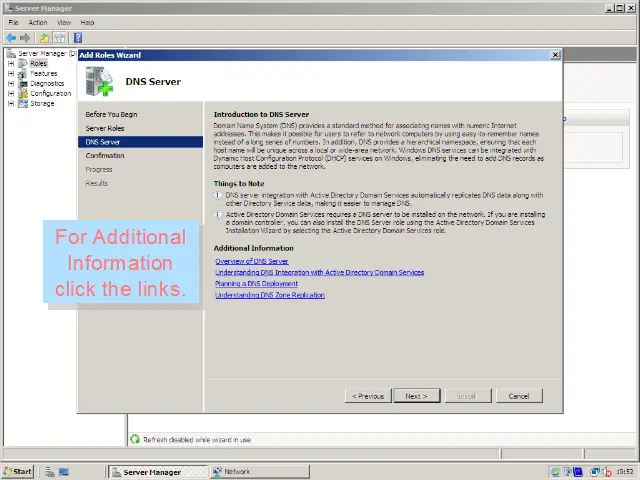
Task: Select the DNS Server wizard step
Action: pyautogui.click(x=140, y=142)
